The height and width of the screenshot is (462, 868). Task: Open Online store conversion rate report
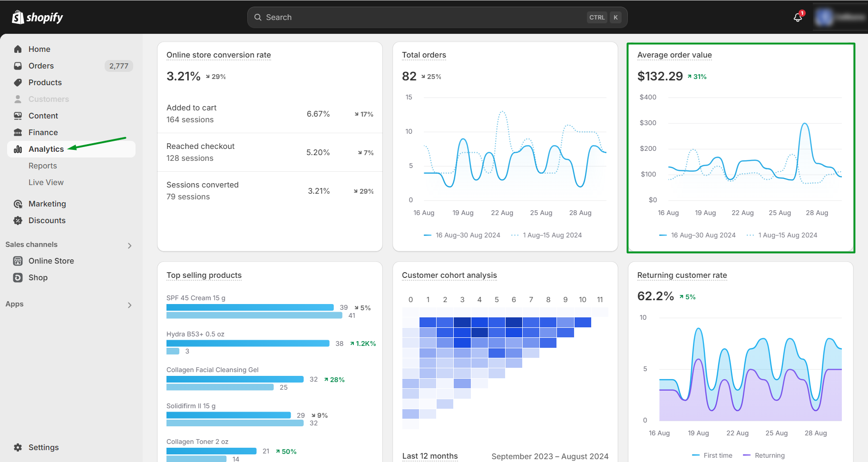(219, 55)
